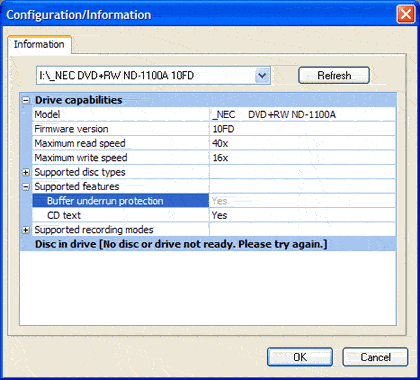Select the drive combo box showing NEC DVD+RW
The image size is (420, 380).
(153, 75)
